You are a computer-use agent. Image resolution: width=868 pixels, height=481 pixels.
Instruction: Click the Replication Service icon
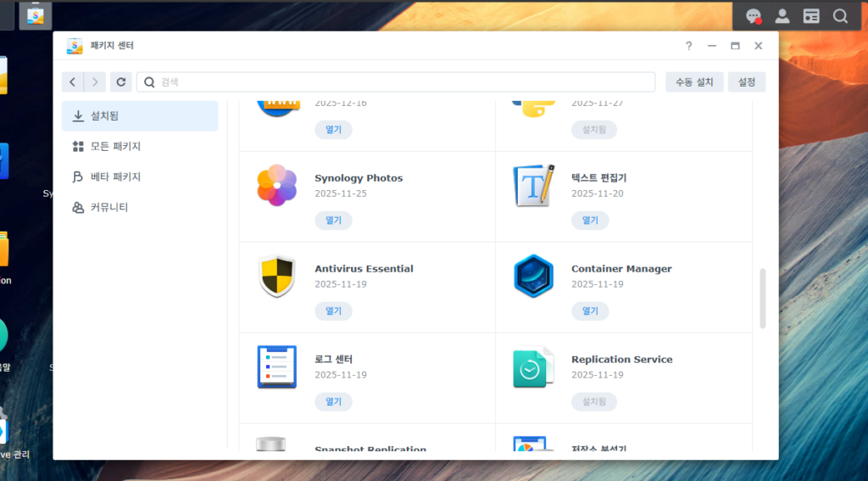[x=533, y=366]
